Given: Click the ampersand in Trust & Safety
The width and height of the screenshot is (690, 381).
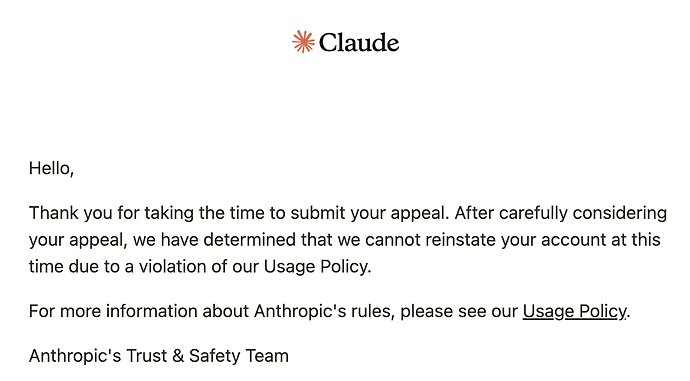Looking at the screenshot, I should pyautogui.click(x=178, y=356).
